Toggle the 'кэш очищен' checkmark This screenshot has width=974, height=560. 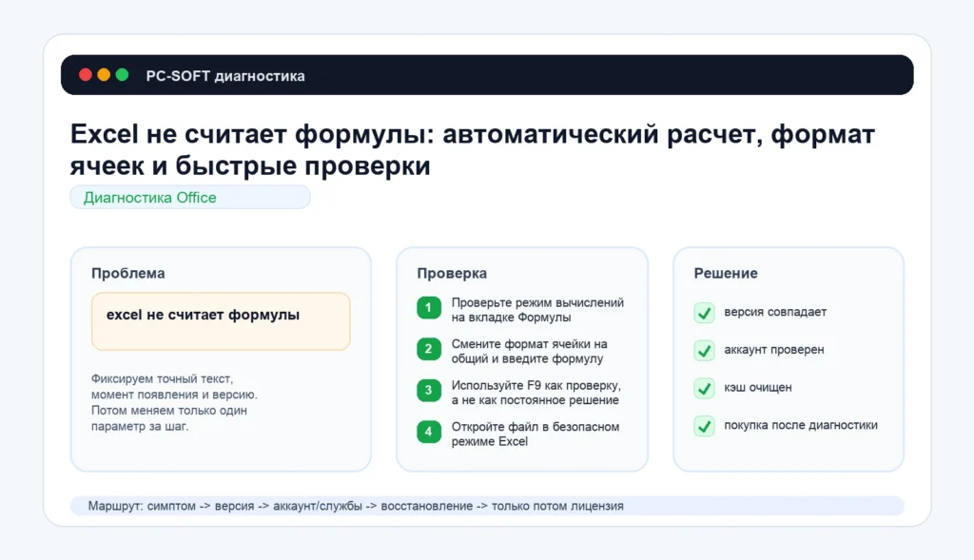705,389
